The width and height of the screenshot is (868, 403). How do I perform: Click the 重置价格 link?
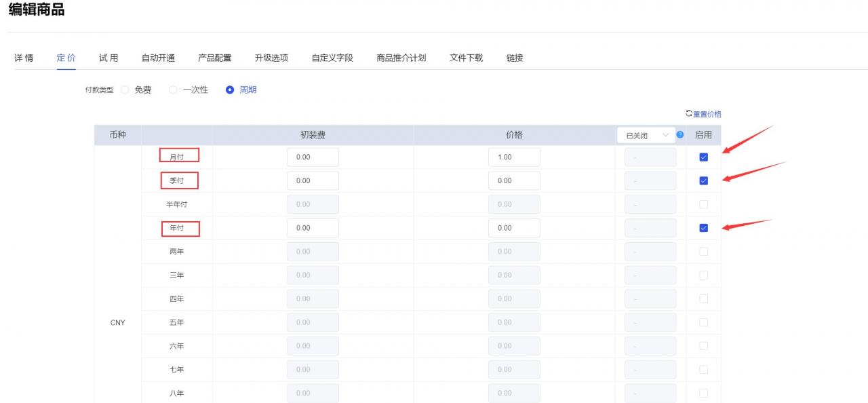[707, 114]
